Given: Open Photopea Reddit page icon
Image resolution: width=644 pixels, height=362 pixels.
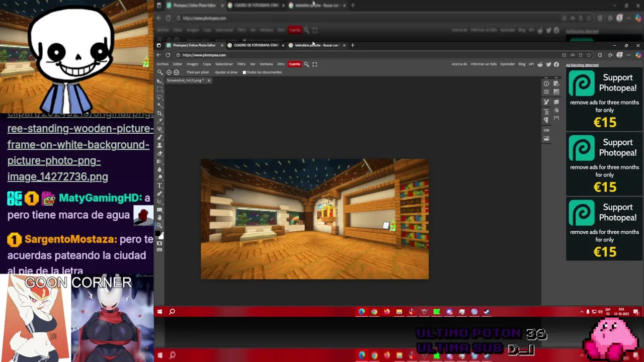Looking at the screenshot, I should (x=540, y=64).
